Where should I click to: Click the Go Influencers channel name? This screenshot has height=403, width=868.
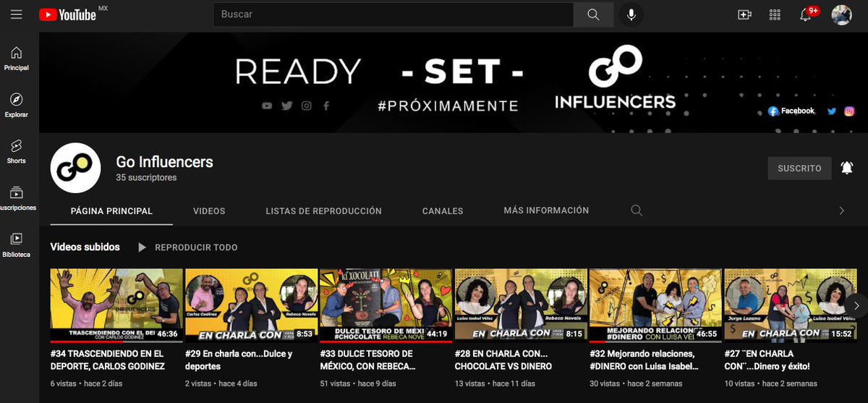coord(165,161)
